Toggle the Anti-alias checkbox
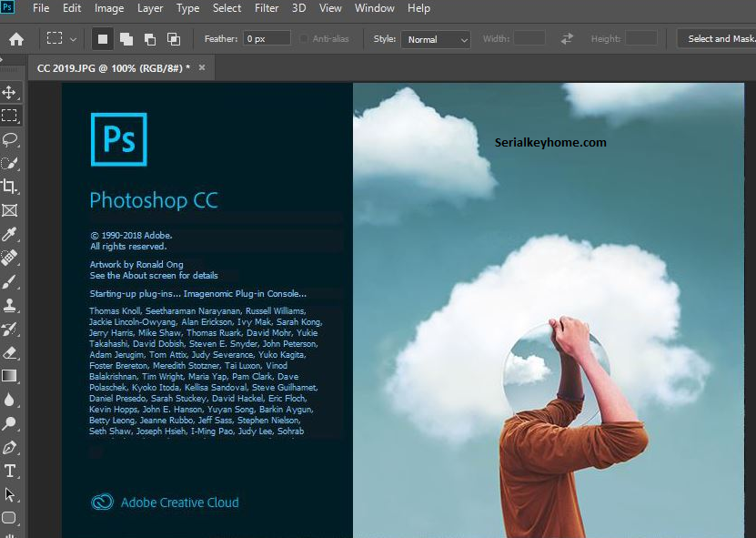Viewport: 756px width, 538px height. [x=304, y=38]
